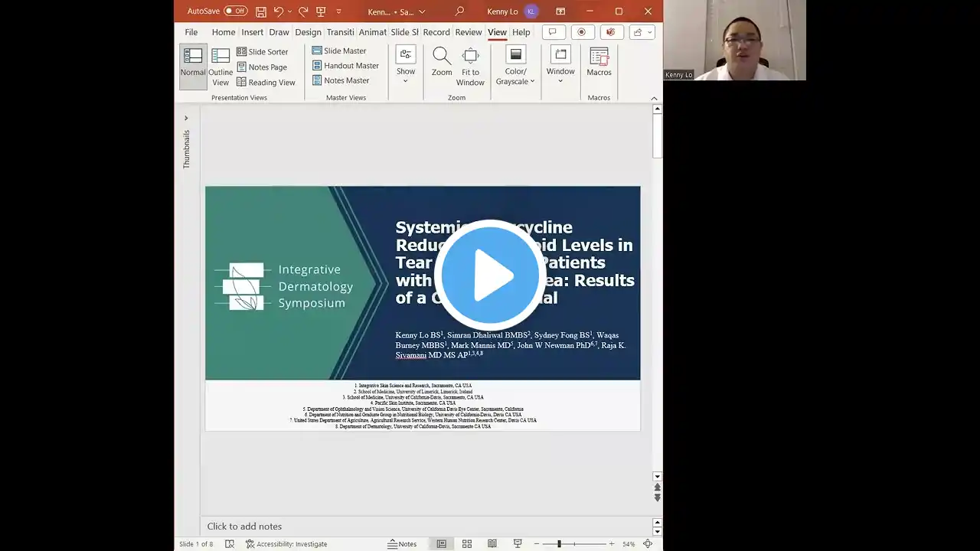Viewport: 980px width, 551px height.
Task: Open the Help tab
Action: (521, 32)
